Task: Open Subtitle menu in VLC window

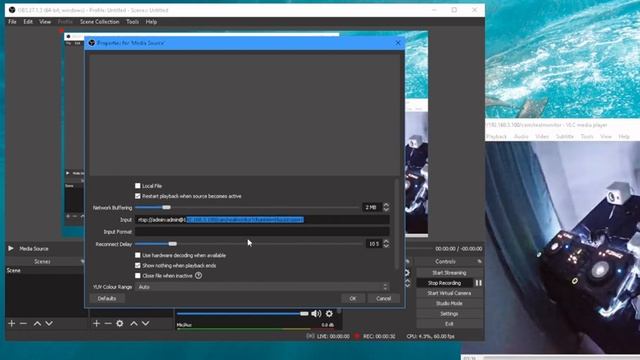Action: [x=565, y=136]
